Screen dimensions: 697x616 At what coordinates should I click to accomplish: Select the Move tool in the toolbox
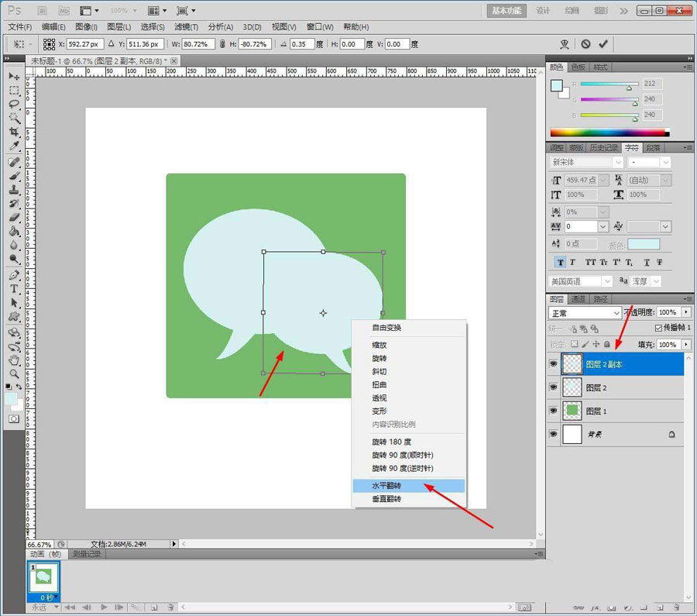pos(14,76)
